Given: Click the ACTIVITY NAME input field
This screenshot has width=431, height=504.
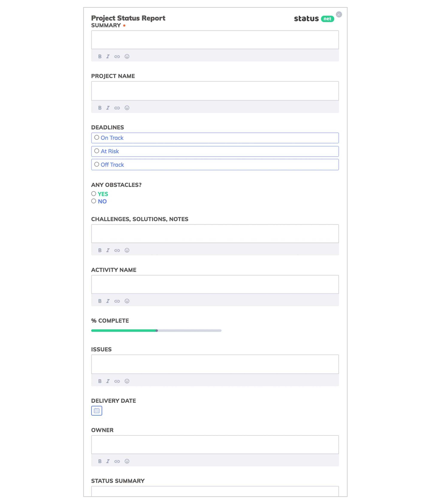Looking at the screenshot, I should (x=215, y=284).
